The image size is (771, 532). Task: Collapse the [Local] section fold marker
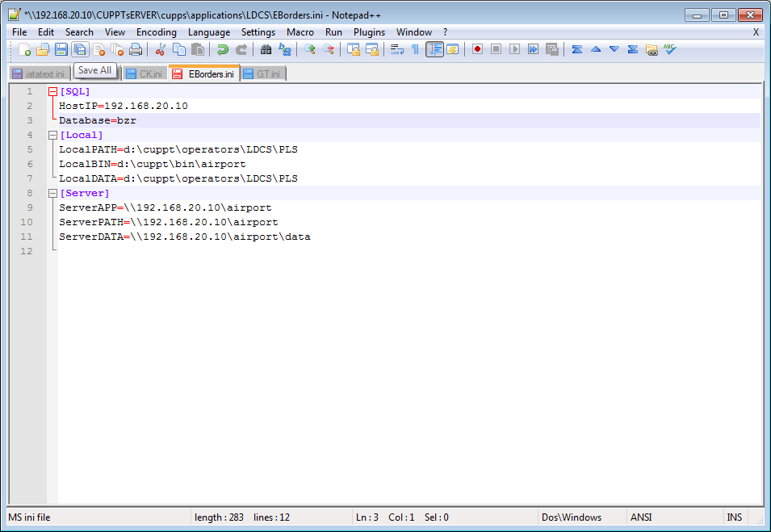[x=53, y=135]
